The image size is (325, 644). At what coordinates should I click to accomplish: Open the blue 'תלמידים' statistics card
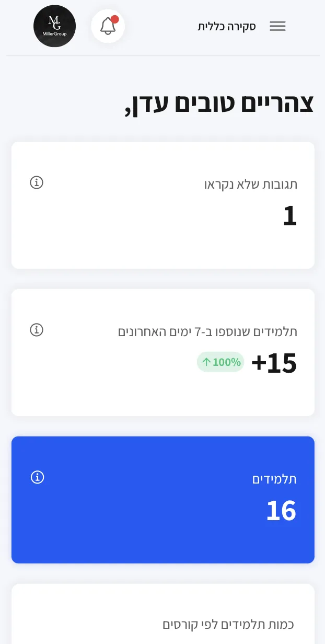coord(162,499)
